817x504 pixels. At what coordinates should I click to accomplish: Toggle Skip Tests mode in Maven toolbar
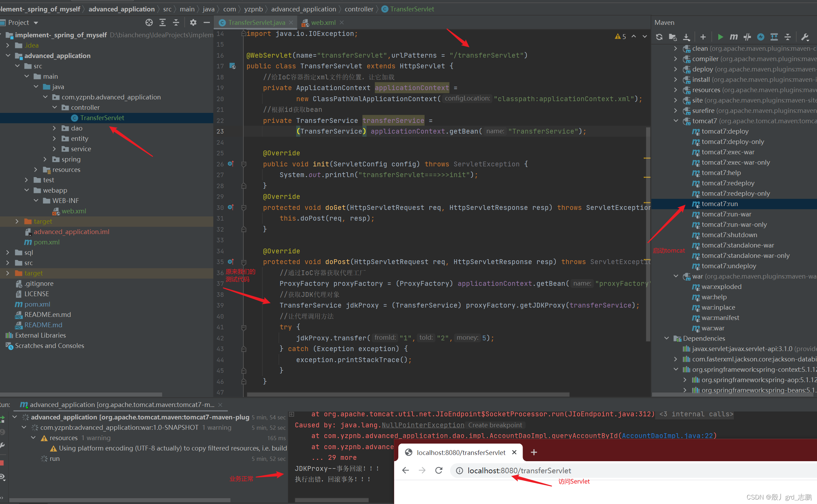coord(760,37)
